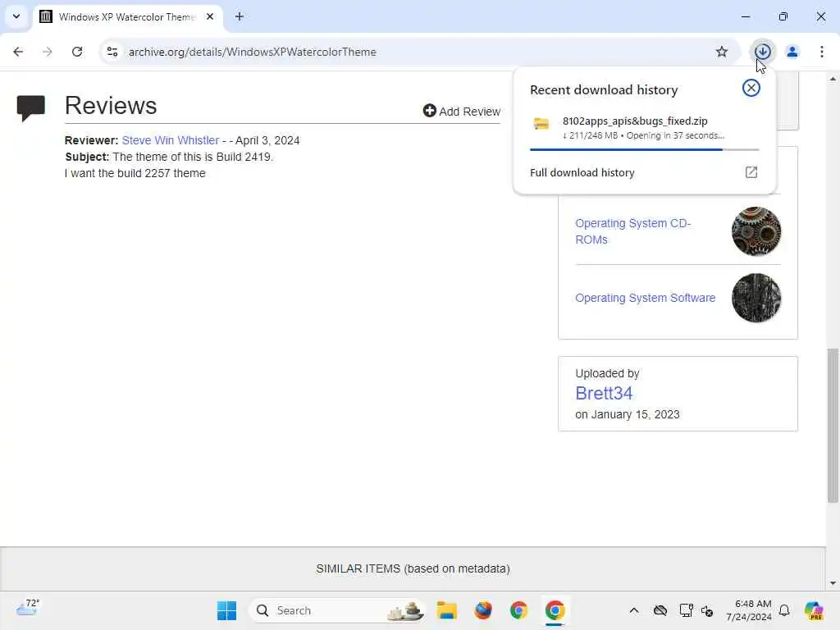Reload the archive.org page
Viewport: 840px width, 630px height.
click(77, 52)
